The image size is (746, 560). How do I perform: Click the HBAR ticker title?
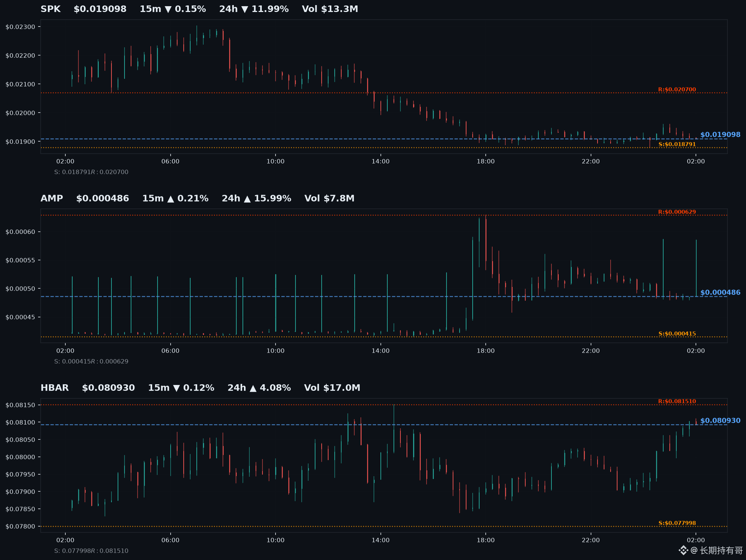[x=55, y=388]
